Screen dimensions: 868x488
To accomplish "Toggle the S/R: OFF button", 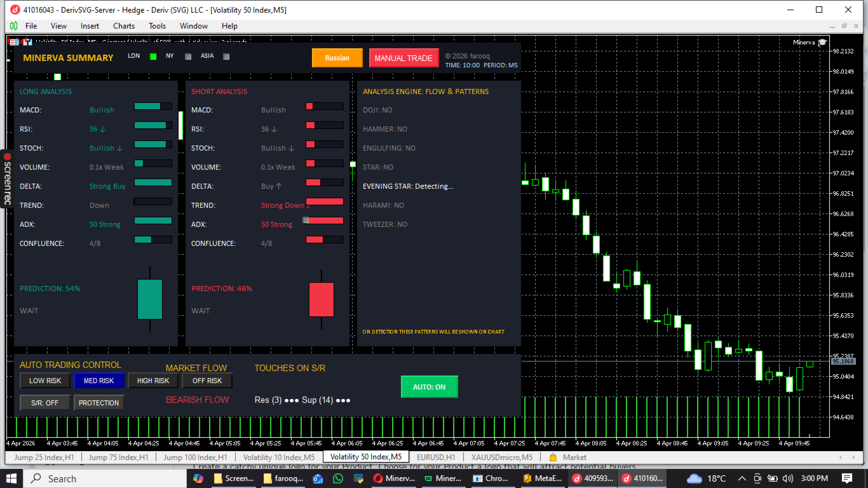I will (45, 403).
